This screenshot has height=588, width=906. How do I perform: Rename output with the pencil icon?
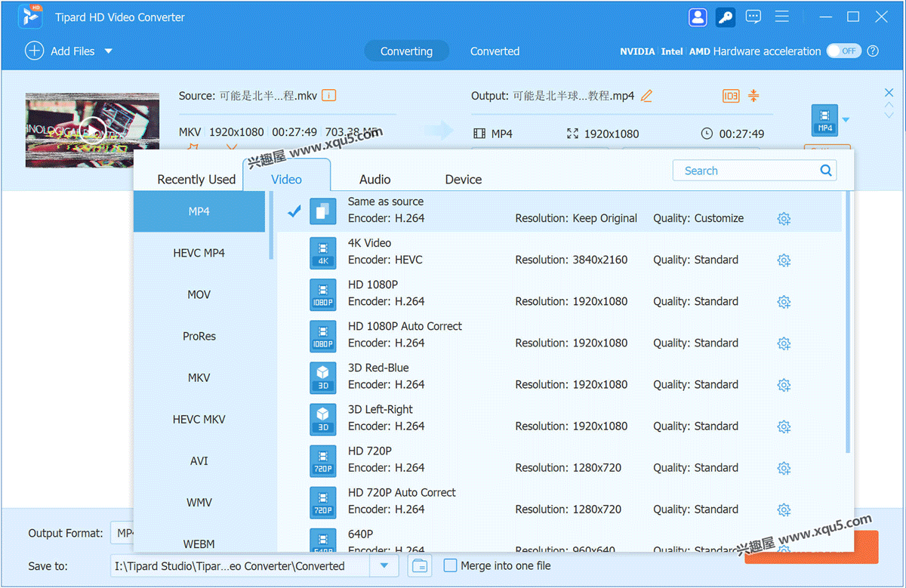pos(646,96)
